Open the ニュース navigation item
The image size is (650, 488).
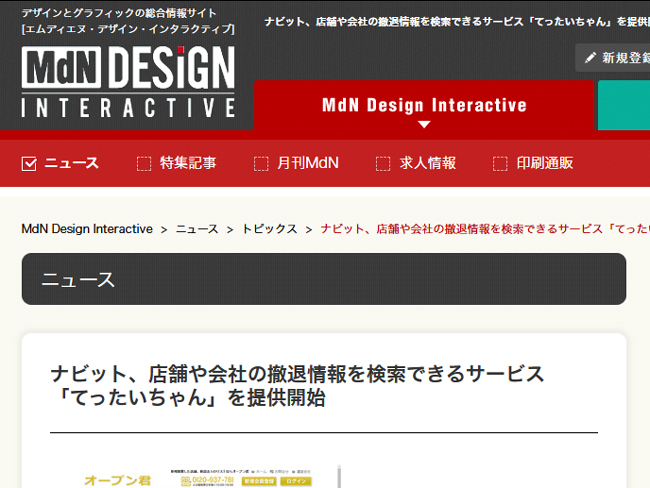71,163
